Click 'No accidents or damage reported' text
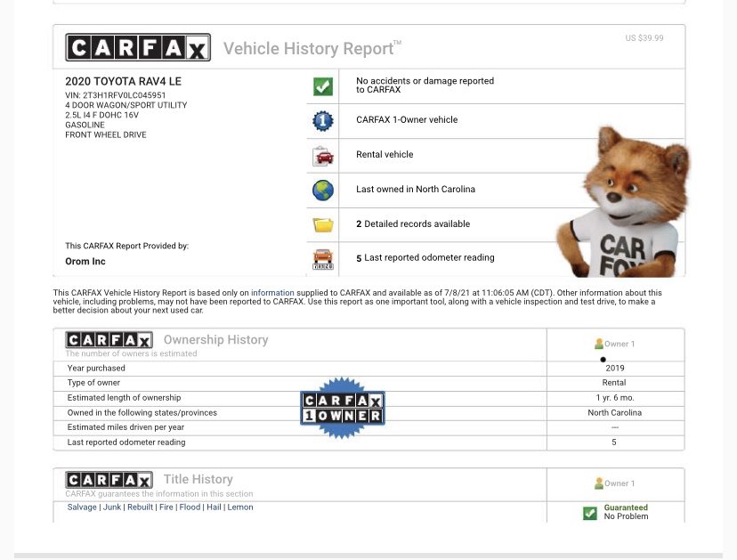Screen dimensions: 737x560 click(425, 85)
